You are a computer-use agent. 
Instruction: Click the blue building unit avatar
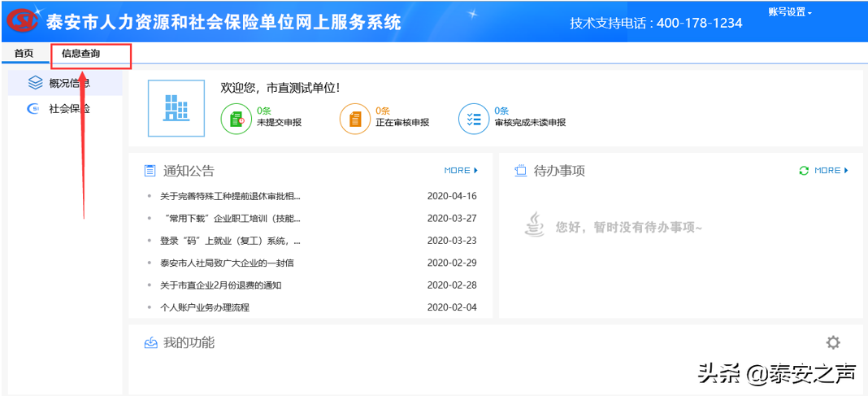pyautogui.click(x=176, y=108)
